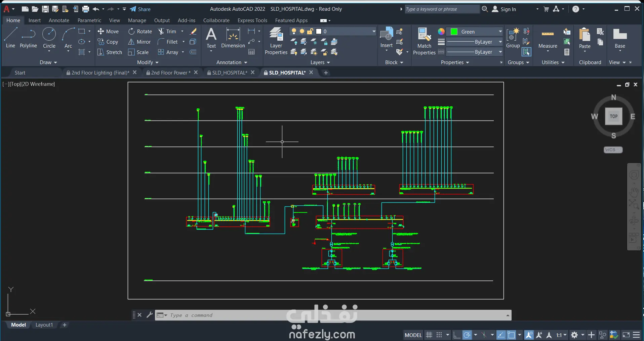Click the Share button
The image size is (644, 341).
pyautogui.click(x=140, y=9)
